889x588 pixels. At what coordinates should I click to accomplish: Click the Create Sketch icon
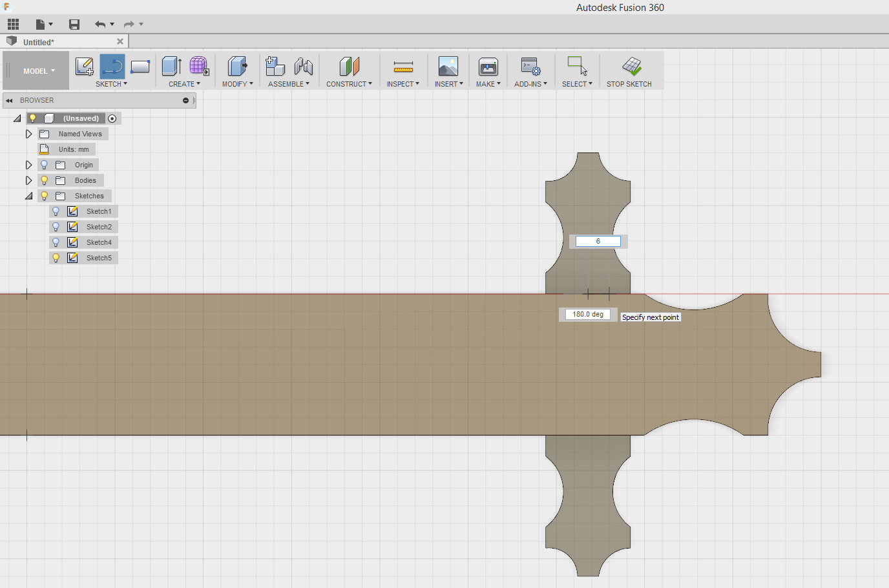pos(85,66)
